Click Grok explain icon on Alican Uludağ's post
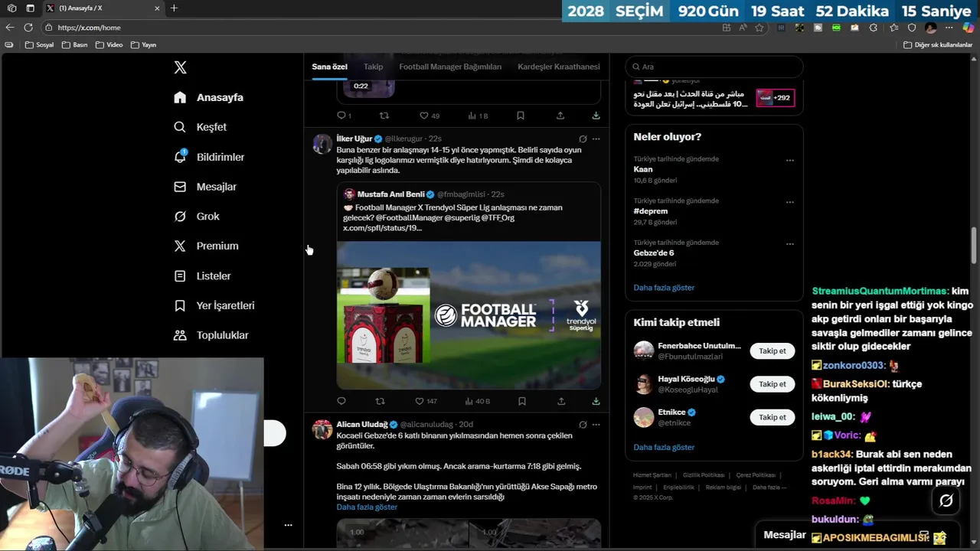 (x=583, y=425)
